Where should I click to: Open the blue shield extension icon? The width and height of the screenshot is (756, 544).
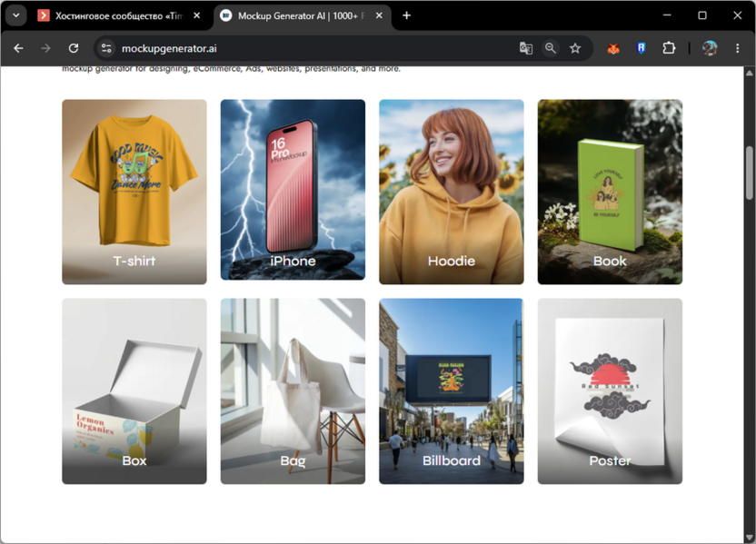tap(641, 48)
